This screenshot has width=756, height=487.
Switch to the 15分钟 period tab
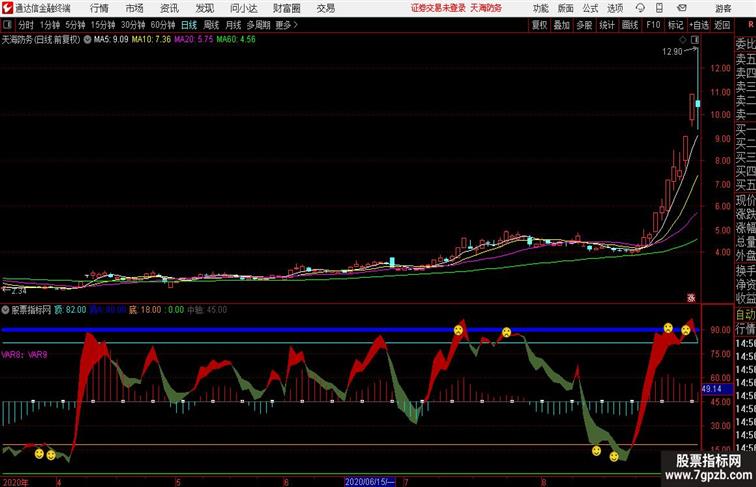coord(103,25)
